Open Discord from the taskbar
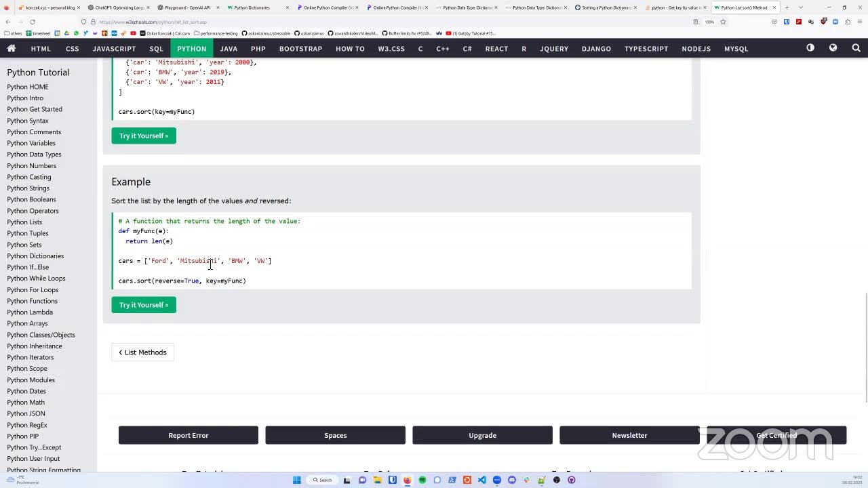 pos(512,480)
